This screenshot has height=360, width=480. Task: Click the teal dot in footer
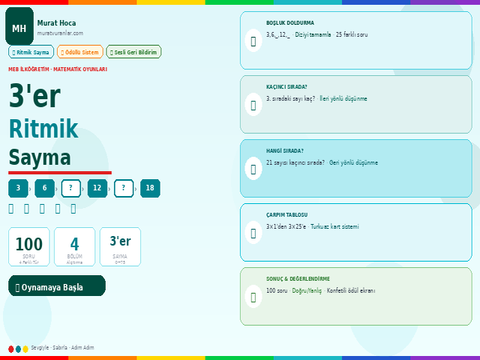click(x=18, y=349)
